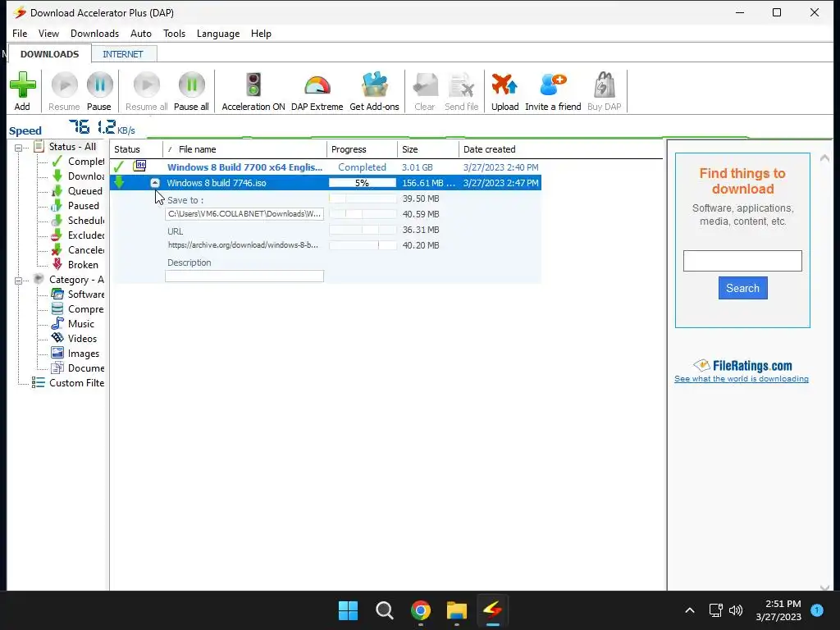
Task: Sort by Progress column header
Action: point(362,149)
